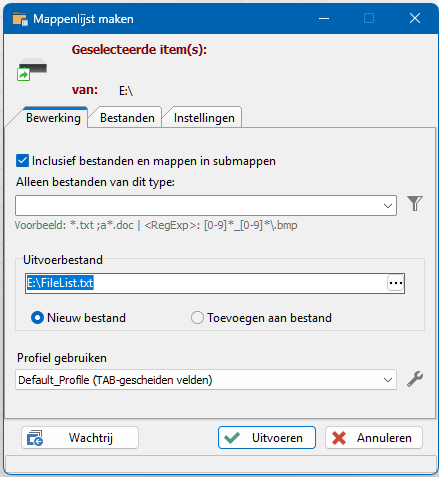
Task: Click the Wachtrij button label
Action: [x=91, y=438]
